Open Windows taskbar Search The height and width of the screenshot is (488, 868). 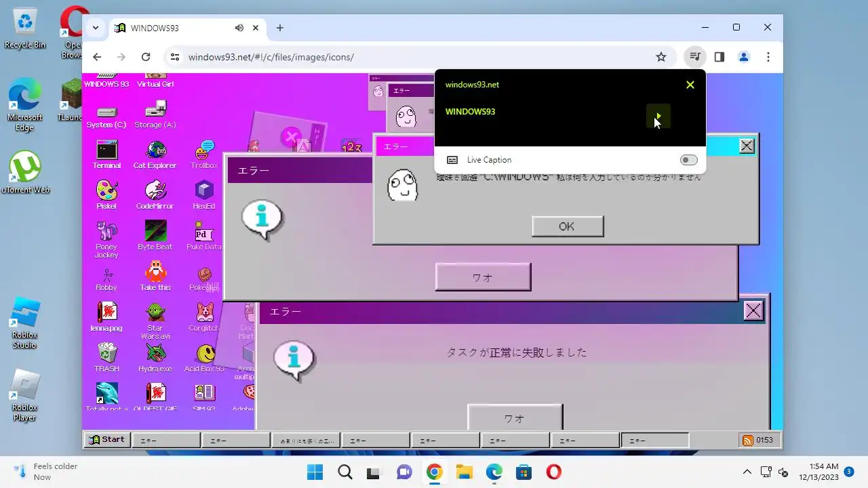345,472
